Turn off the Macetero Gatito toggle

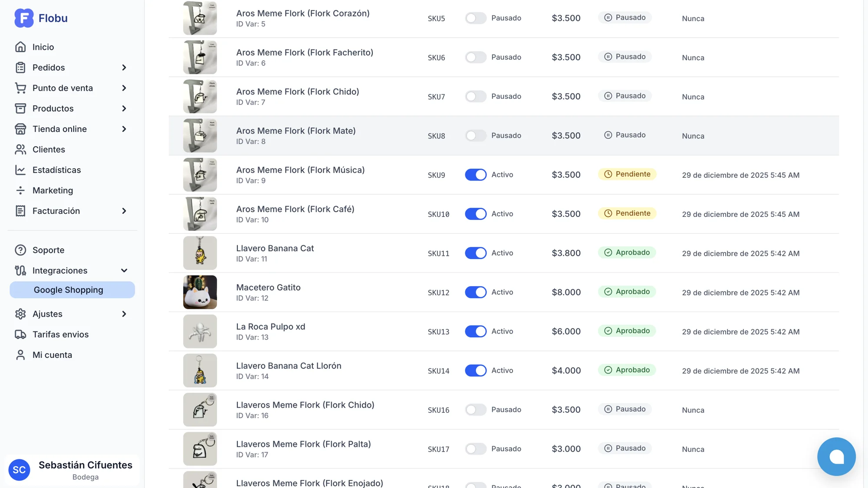point(476,292)
